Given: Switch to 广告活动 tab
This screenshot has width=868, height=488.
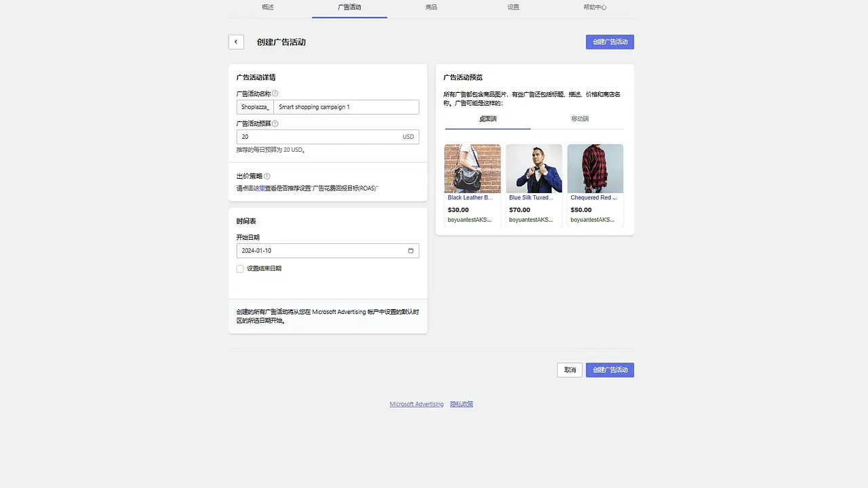Looking at the screenshot, I should (349, 7).
